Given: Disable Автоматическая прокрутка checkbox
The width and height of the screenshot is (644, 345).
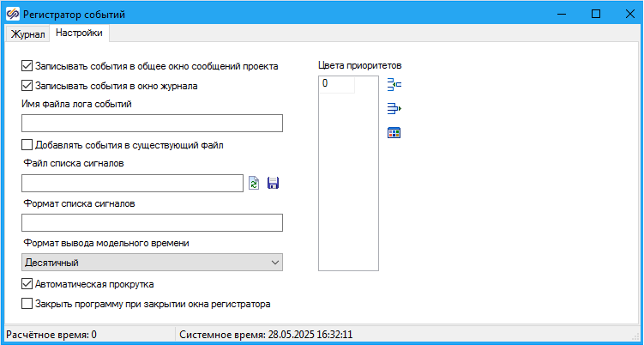Looking at the screenshot, I should point(27,283).
